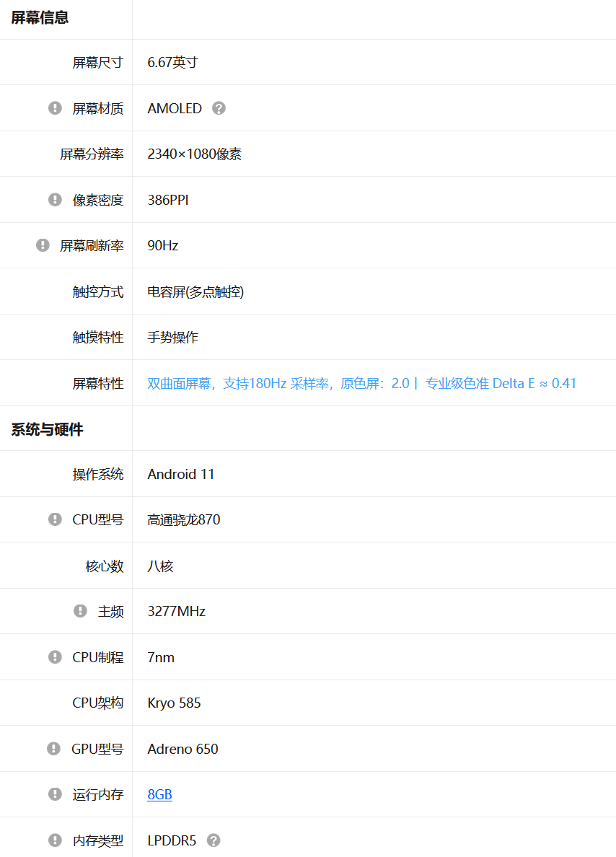The height and width of the screenshot is (857, 616).
Task: Select the 2340×1080像素 resolution value
Action: coord(194,154)
